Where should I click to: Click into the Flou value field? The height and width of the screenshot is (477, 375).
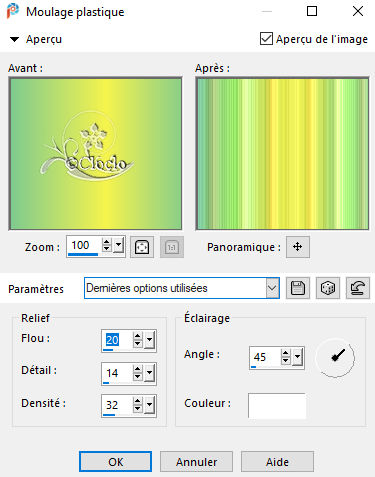coord(117,340)
